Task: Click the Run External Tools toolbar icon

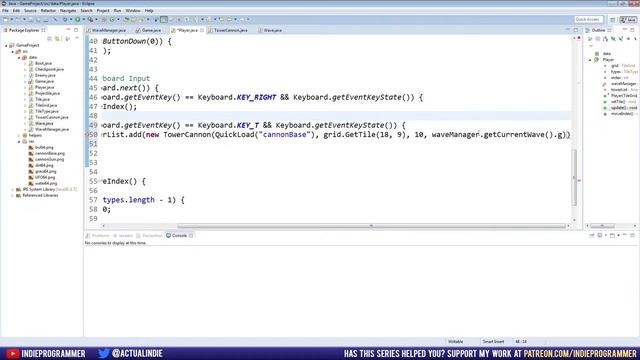Action: [91, 19]
